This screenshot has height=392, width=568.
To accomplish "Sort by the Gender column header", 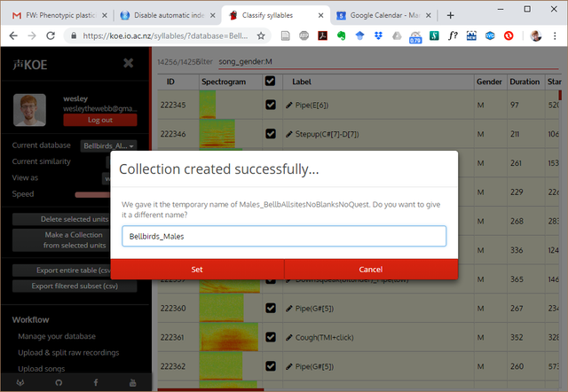I will tap(489, 82).
